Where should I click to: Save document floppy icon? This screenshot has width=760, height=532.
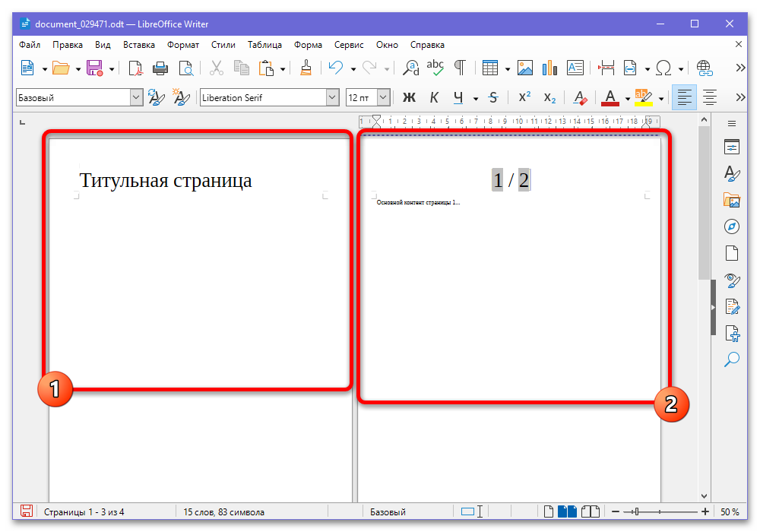(x=94, y=68)
